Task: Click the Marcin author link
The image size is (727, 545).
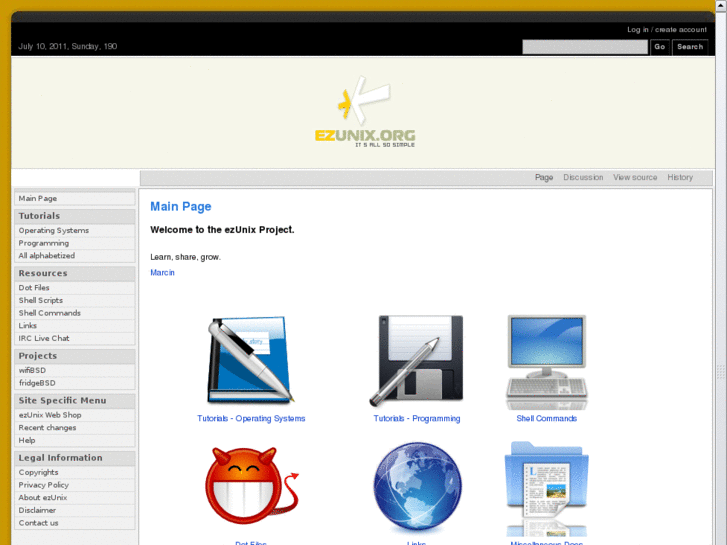Action: click(x=162, y=273)
